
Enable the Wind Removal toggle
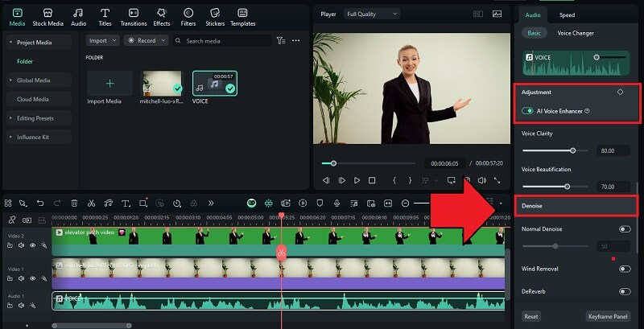pos(625,269)
